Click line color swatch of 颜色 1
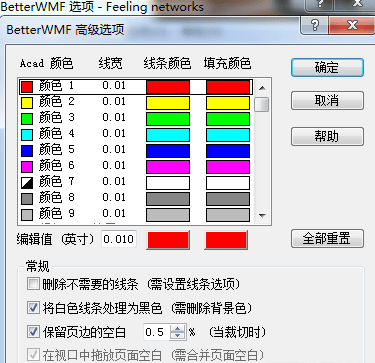 [x=168, y=87]
